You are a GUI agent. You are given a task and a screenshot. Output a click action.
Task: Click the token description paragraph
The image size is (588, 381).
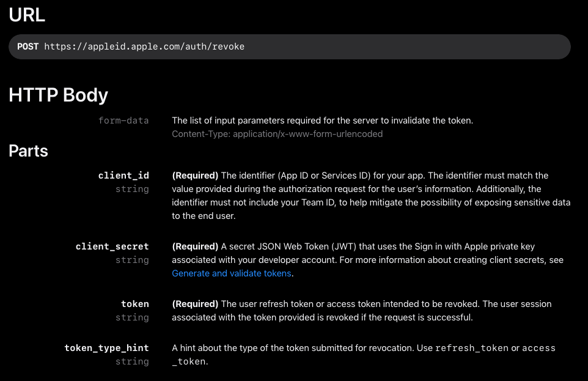point(361,311)
